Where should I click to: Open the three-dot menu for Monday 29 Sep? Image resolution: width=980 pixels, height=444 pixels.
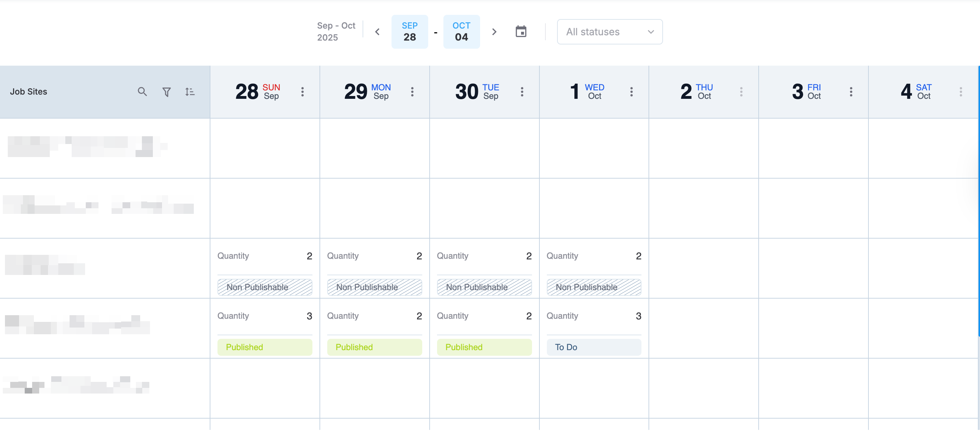[412, 92]
